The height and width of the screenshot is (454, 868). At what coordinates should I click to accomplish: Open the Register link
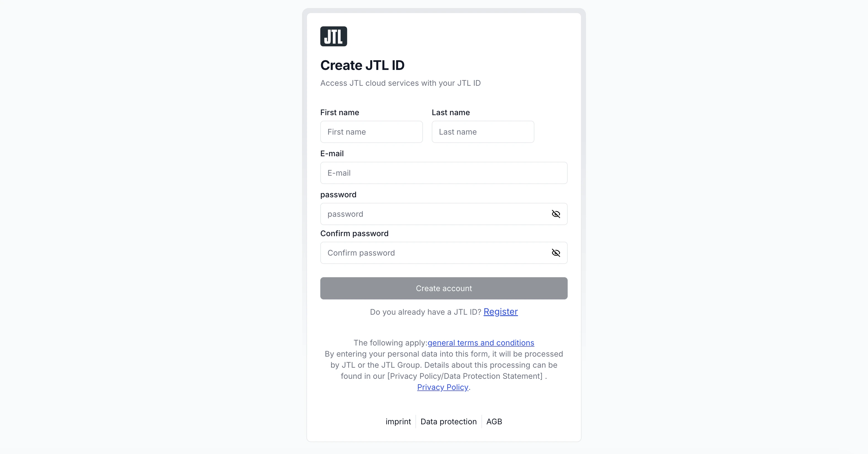pyautogui.click(x=500, y=312)
